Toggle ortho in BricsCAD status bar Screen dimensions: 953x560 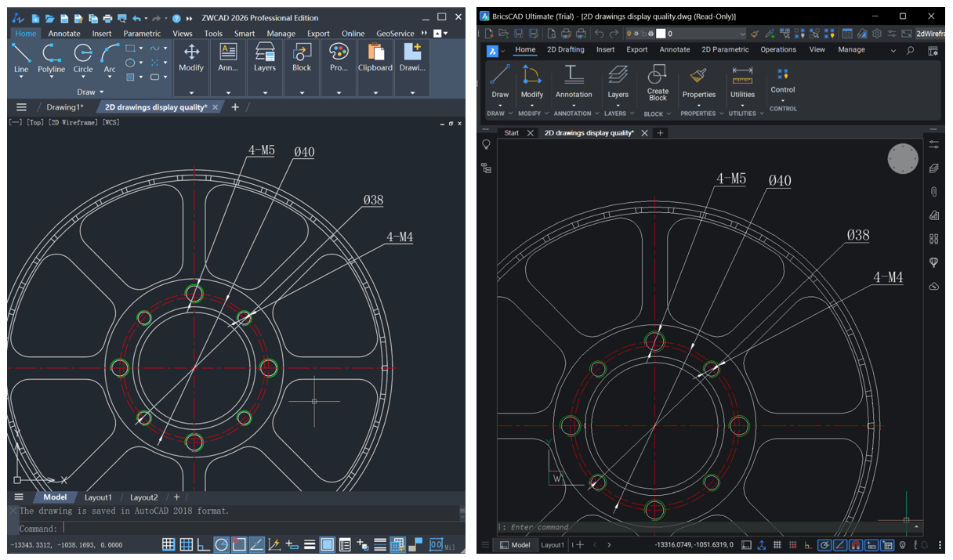[x=809, y=545]
